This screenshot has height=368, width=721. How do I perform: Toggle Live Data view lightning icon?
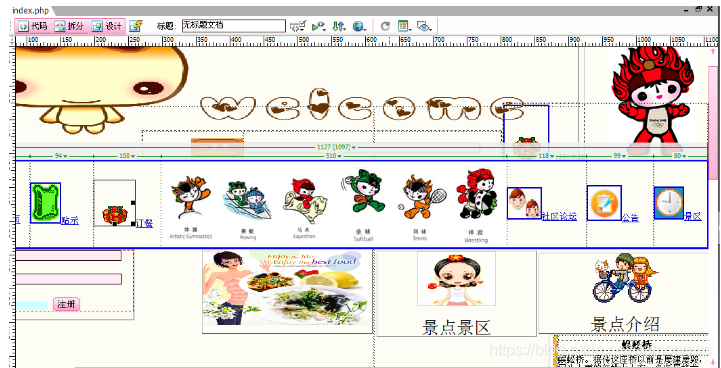[136, 26]
